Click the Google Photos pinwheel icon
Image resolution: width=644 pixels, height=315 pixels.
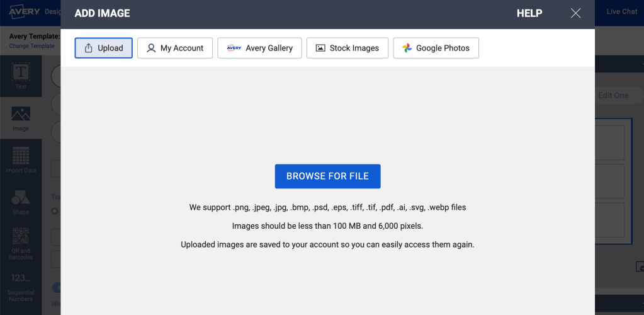407,48
